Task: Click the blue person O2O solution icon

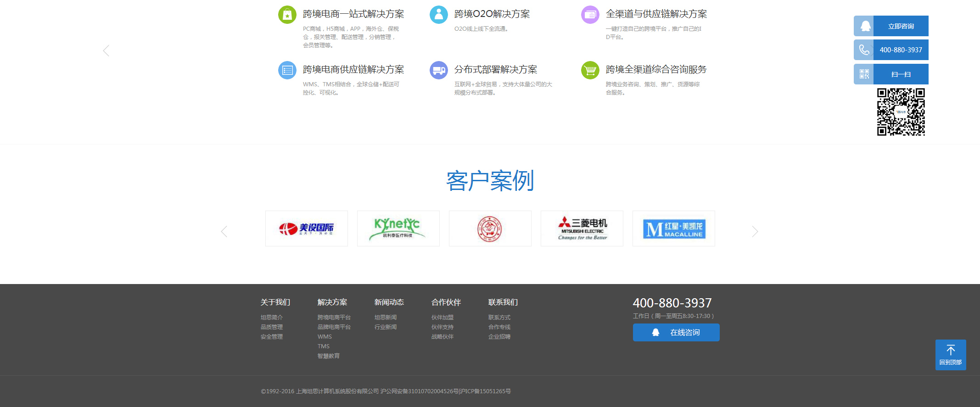Action: [438, 15]
